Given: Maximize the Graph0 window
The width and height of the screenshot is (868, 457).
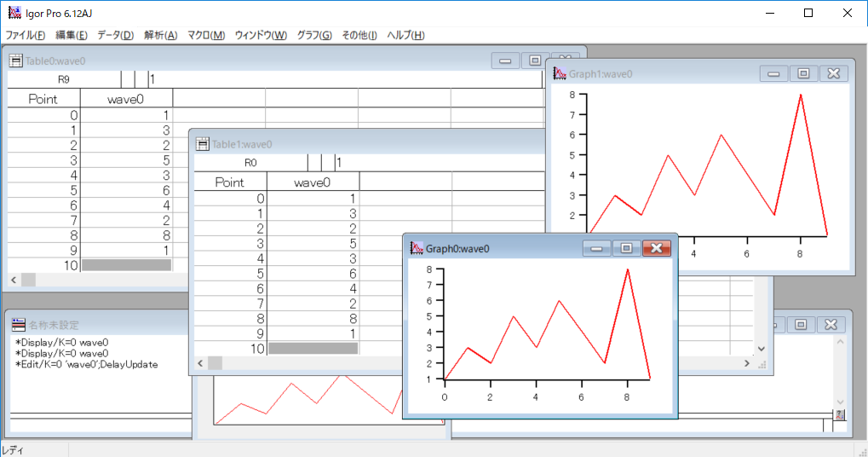Looking at the screenshot, I should coord(626,248).
